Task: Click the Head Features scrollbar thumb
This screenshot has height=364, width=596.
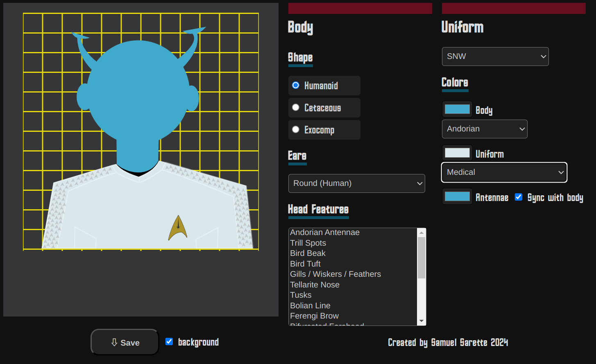Action: tap(422, 258)
